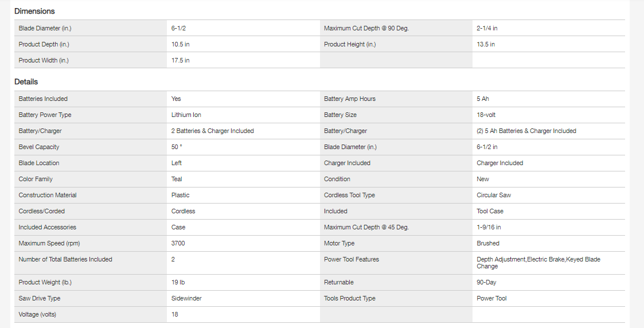Image resolution: width=644 pixels, height=328 pixels.
Task: Click the 18-volt Battery Size value
Action: 486,115
